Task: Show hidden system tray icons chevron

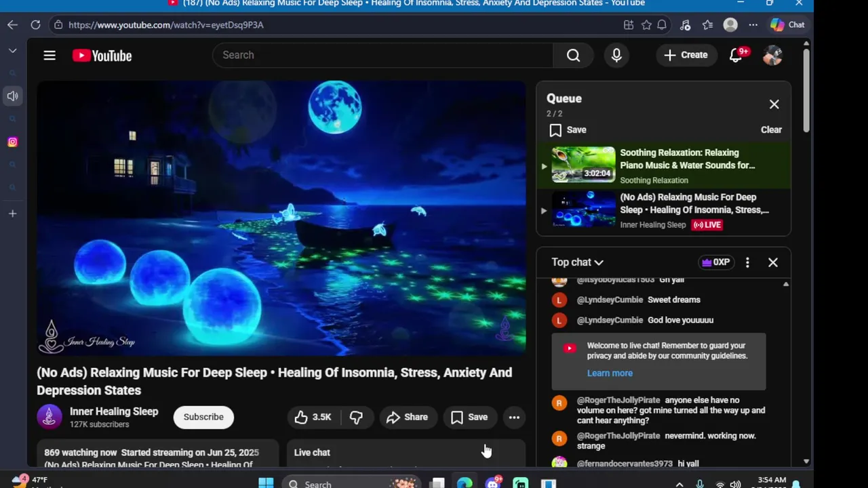Action: [x=679, y=484]
